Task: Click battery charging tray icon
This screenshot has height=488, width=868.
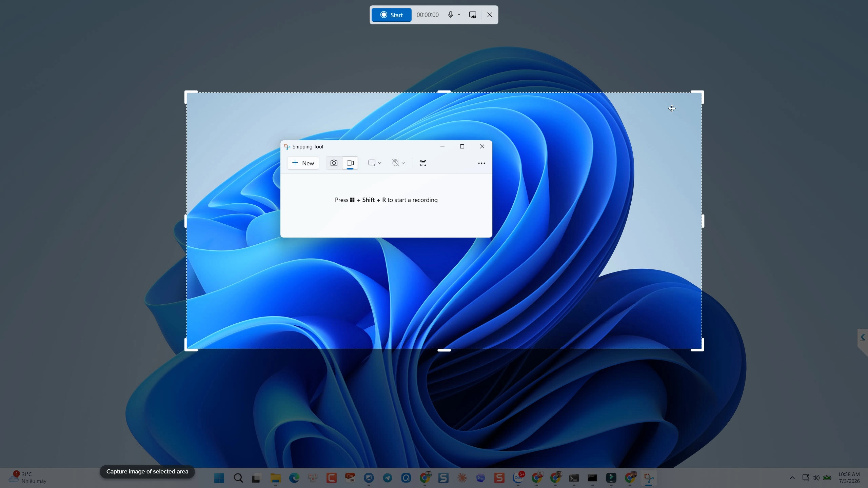Action: point(827,478)
